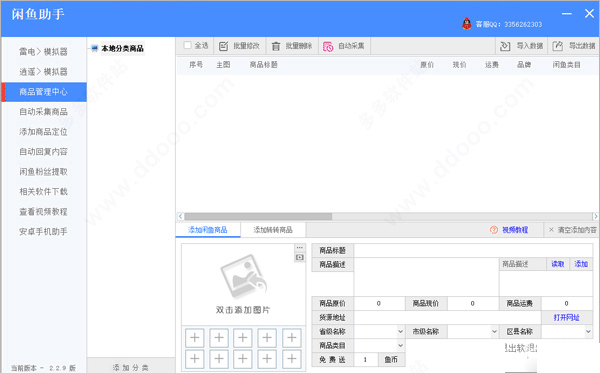Click the 商品描述 text area
The image size is (600, 373).
click(x=426, y=277)
